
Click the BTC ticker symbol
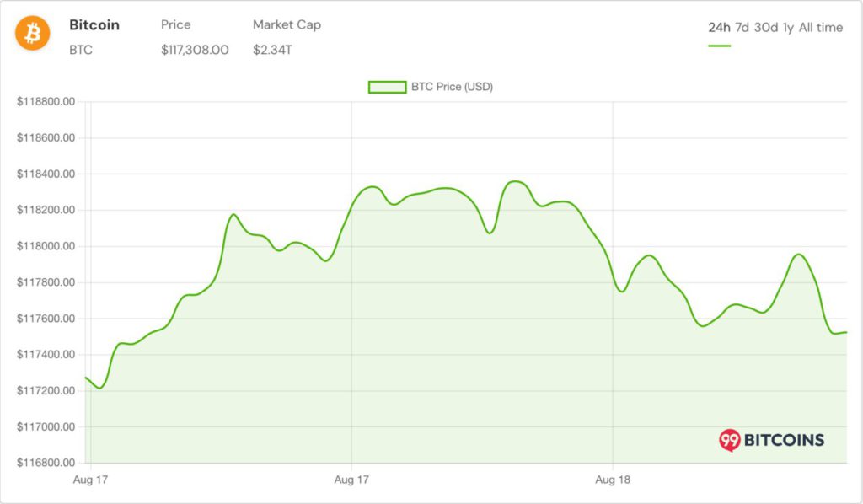tap(81, 50)
